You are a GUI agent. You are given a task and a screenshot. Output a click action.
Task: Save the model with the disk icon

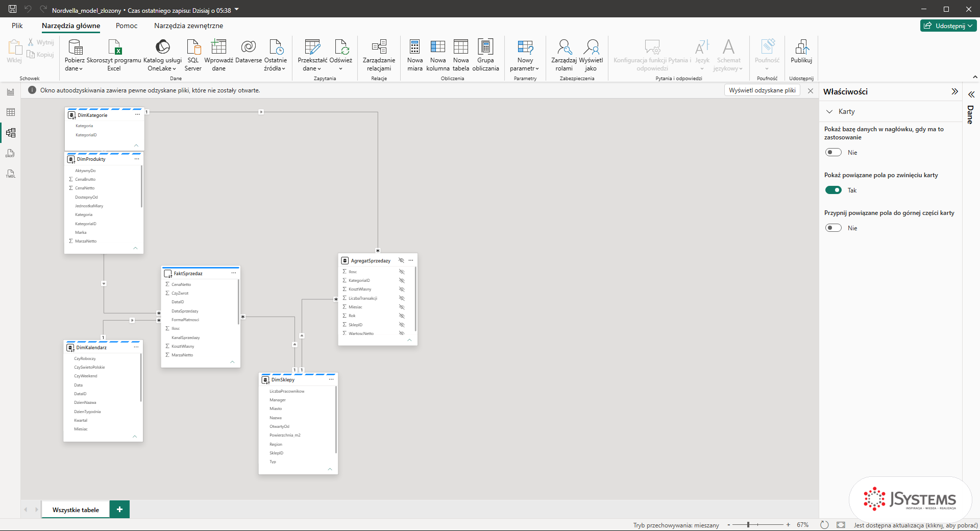coord(12,9)
